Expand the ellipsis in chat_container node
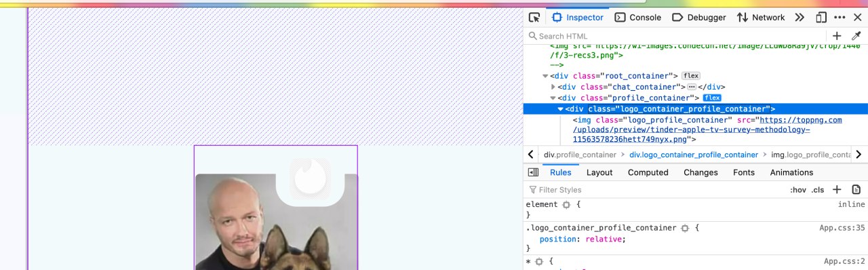 pos(692,87)
